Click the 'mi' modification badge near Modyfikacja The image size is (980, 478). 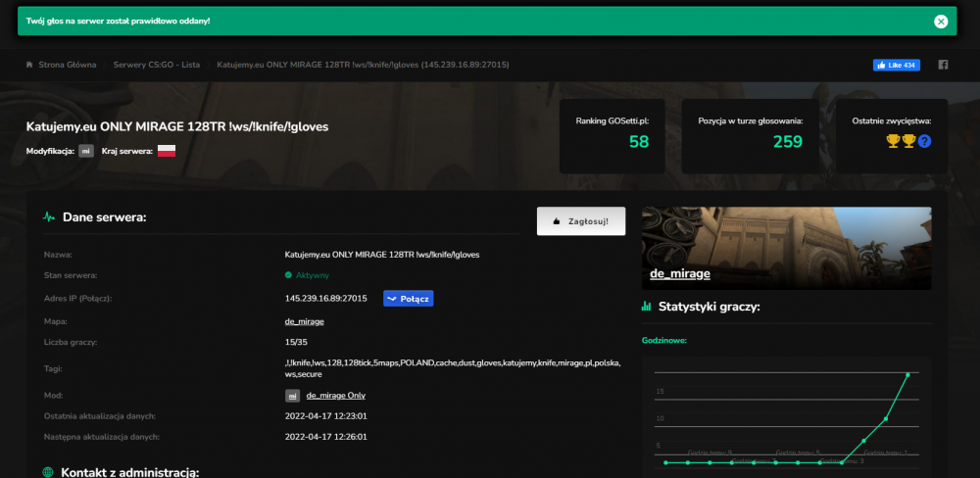[86, 151]
